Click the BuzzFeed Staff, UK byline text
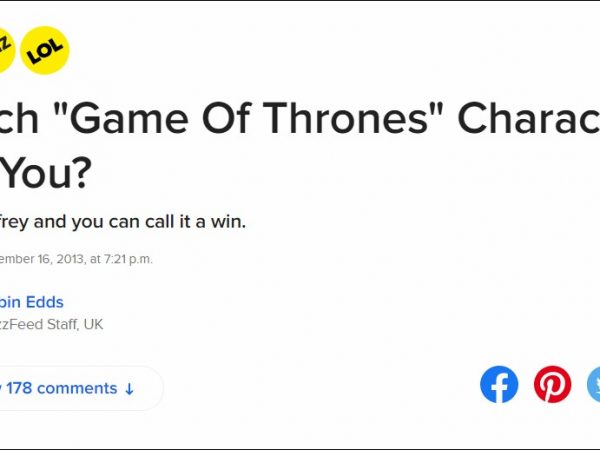The width and height of the screenshot is (600, 450). (50, 324)
